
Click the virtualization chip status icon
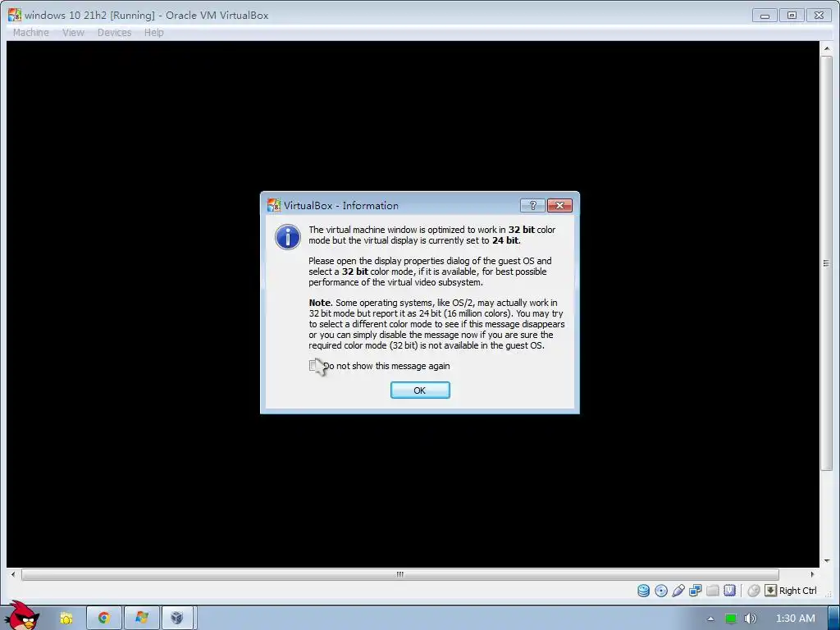click(x=729, y=591)
